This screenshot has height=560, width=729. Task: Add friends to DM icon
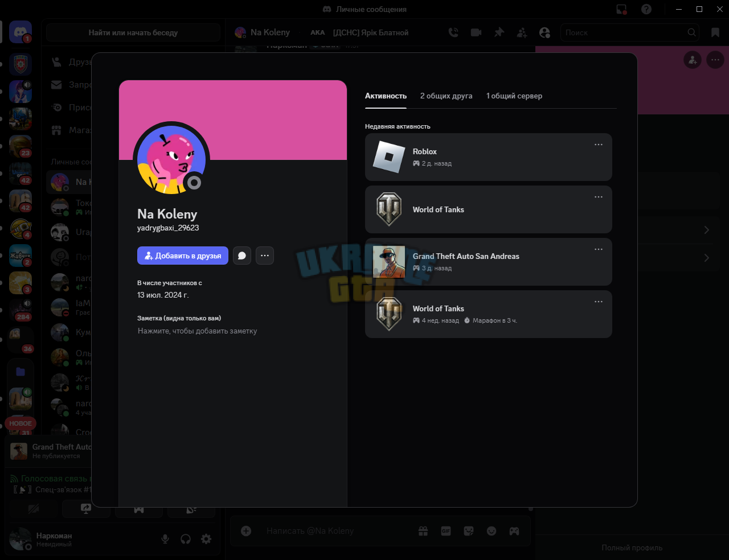[522, 32]
